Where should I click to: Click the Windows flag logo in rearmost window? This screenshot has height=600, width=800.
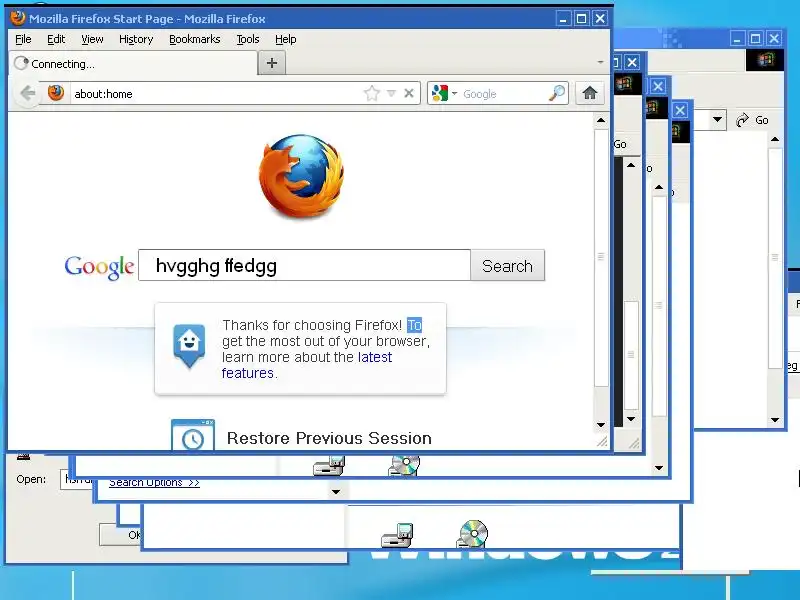(x=765, y=60)
